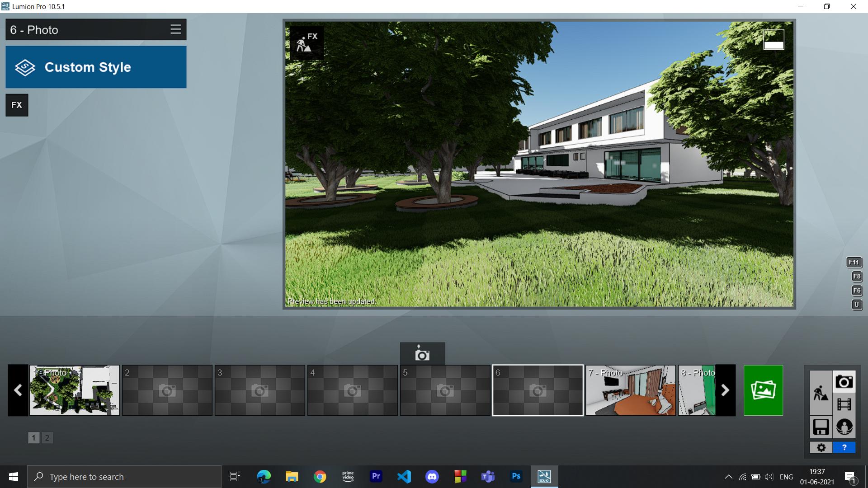Open settings gear icon
The width and height of the screenshot is (868, 488).
[821, 447]
